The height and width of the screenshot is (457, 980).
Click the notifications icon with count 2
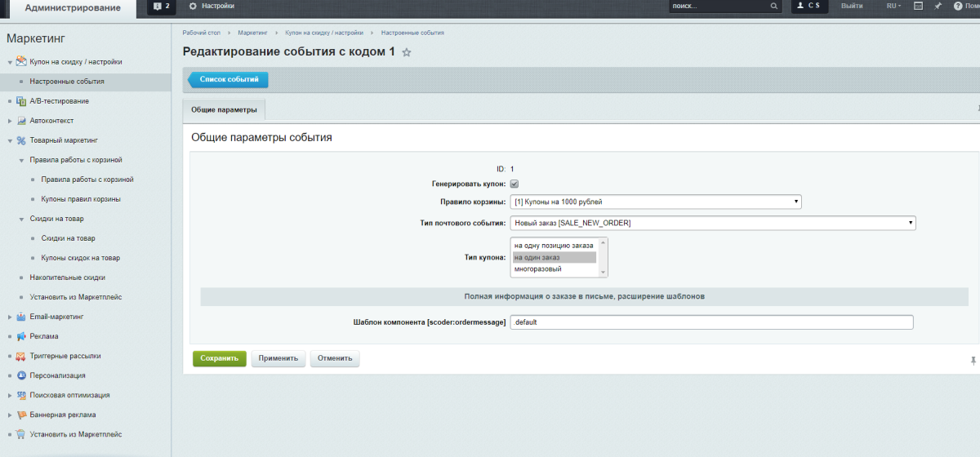click(163, 7)
